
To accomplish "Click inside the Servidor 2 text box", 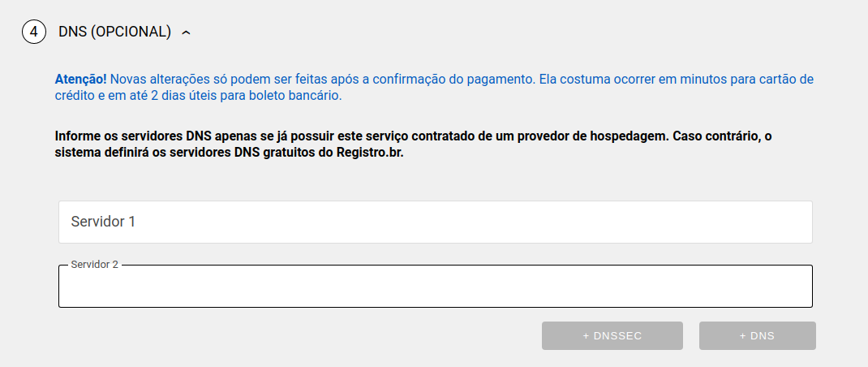I will click(x=435, y=287).
